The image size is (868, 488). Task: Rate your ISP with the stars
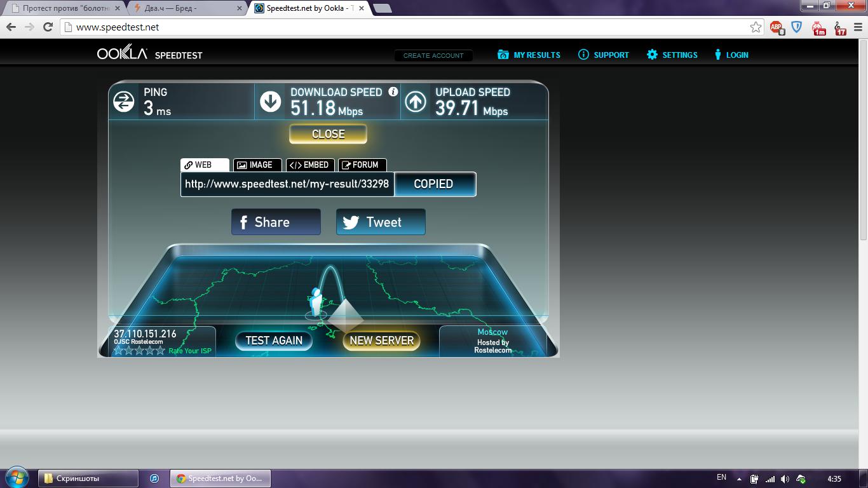(x=139, y=350)
